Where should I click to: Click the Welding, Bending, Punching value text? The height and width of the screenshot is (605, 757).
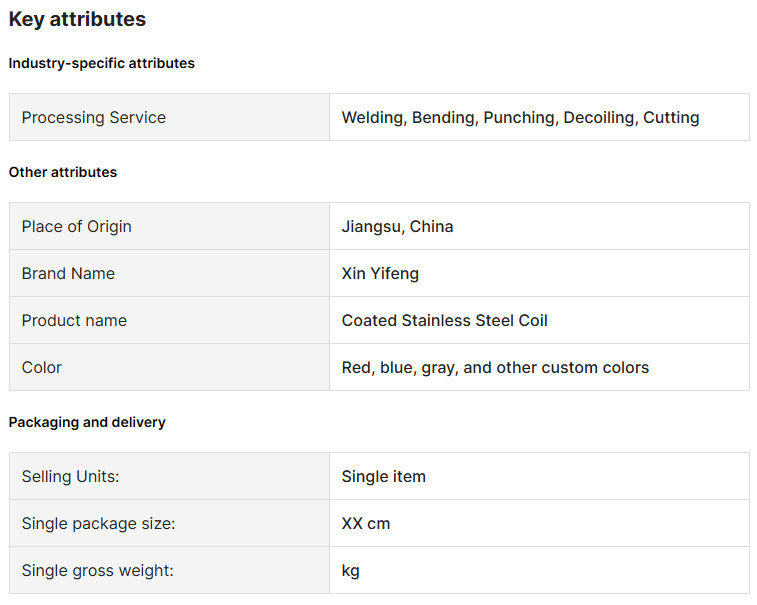[520, 117]
